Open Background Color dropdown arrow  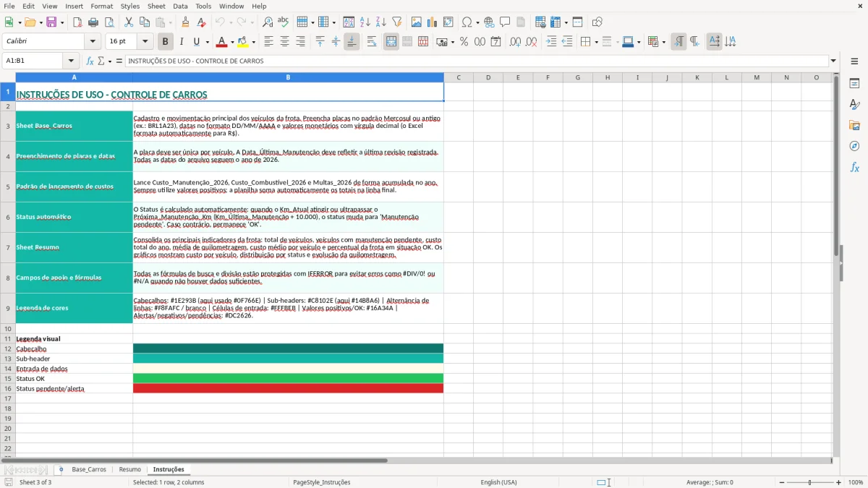pos(253,42)
